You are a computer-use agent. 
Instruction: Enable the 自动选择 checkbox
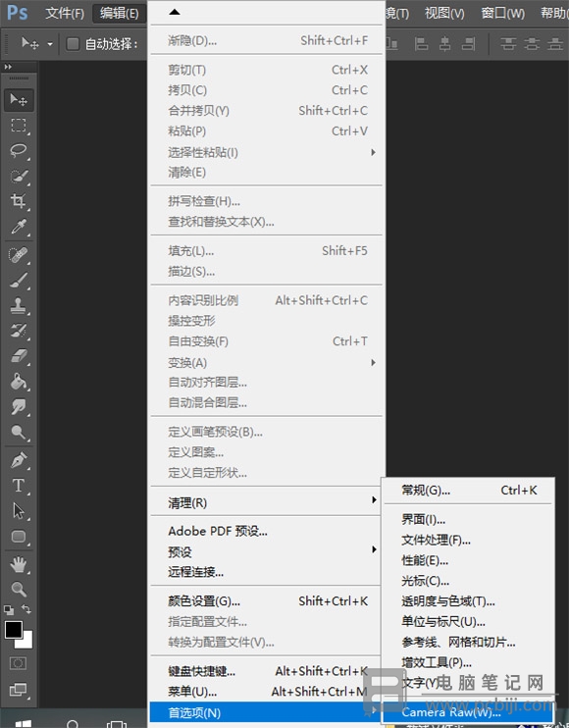click(73, 44)
